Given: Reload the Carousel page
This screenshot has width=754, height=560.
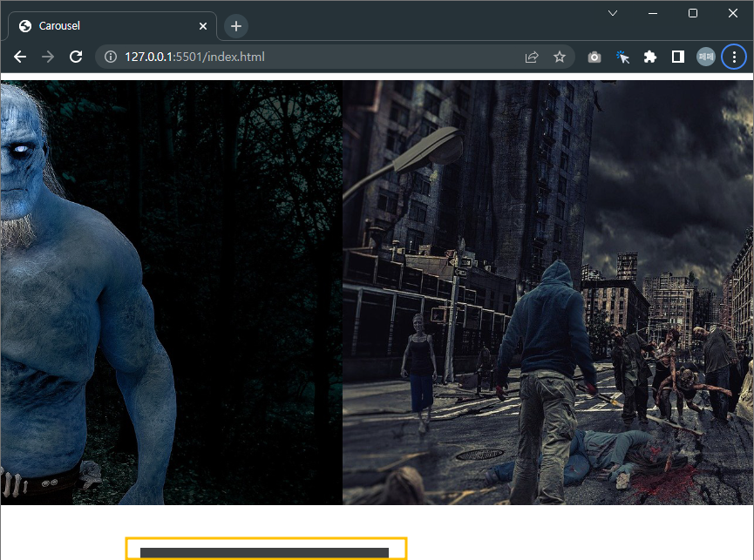Looking at the screenshot, I should (x=76, y=57).
